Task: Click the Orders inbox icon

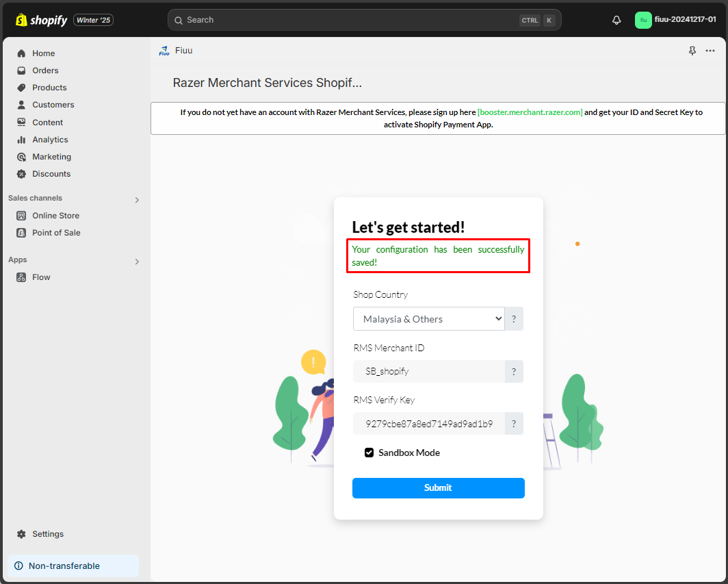Action: (x=21, y=71)
